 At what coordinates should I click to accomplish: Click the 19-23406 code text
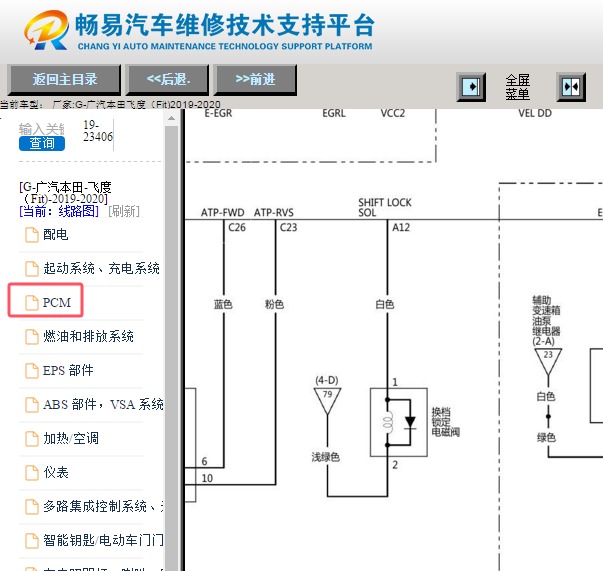pos(98,131)
